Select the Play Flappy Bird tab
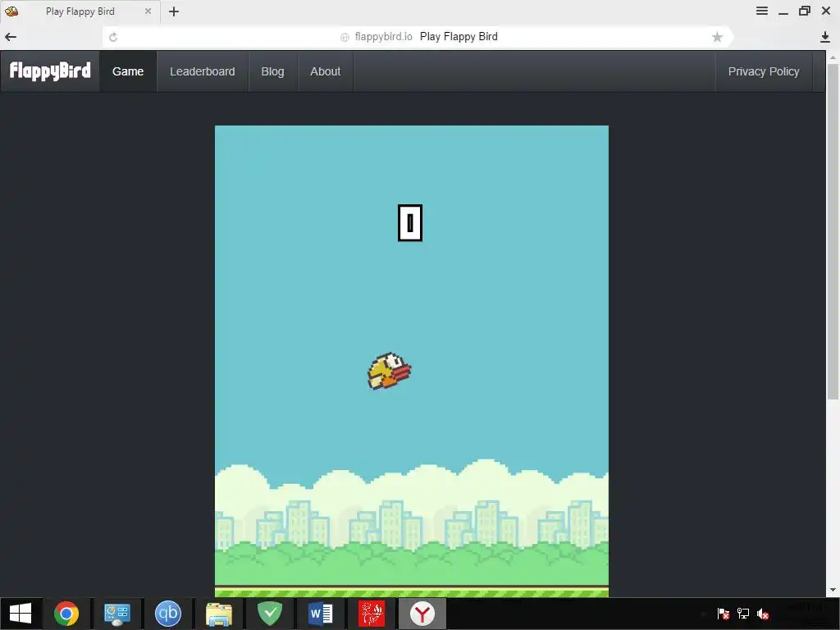Screen dimensions: 840x630 point(80,11)
